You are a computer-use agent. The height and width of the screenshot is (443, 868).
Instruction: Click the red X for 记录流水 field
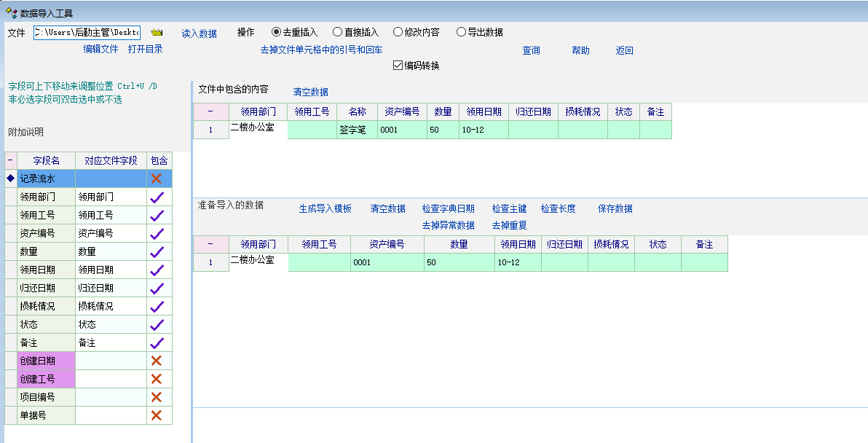156,179
